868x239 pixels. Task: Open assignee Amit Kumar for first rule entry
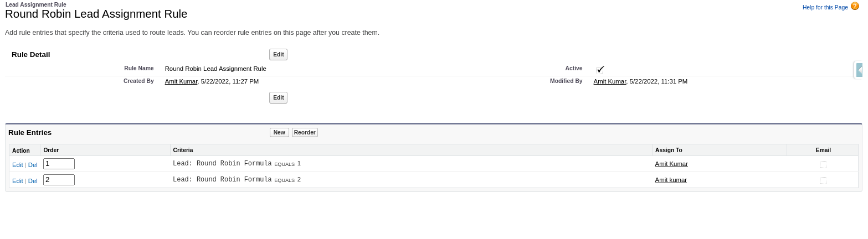(x=671, y=164)
